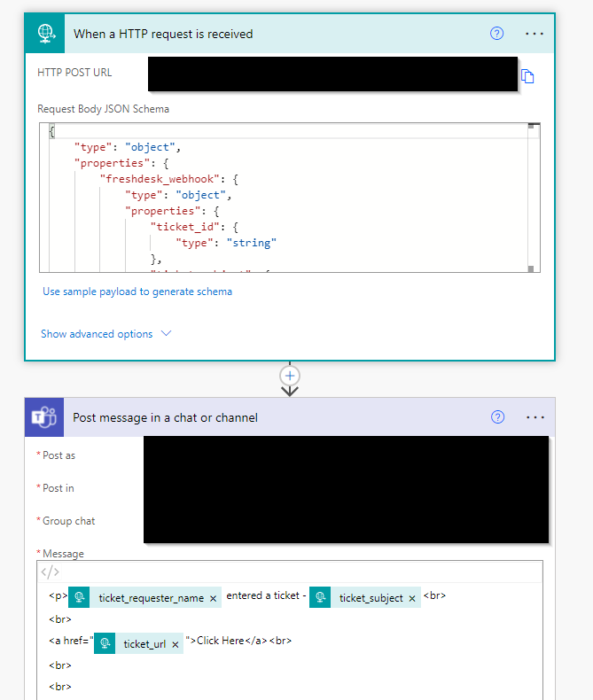Open help for the Post message action
The image size is (593, 700).
[x=497, y=417]
